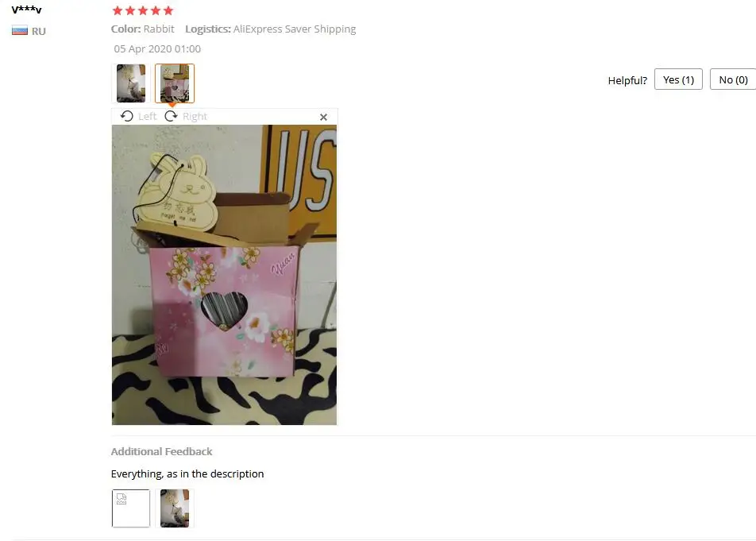Click the "Left" rotate label

(147, 116)
